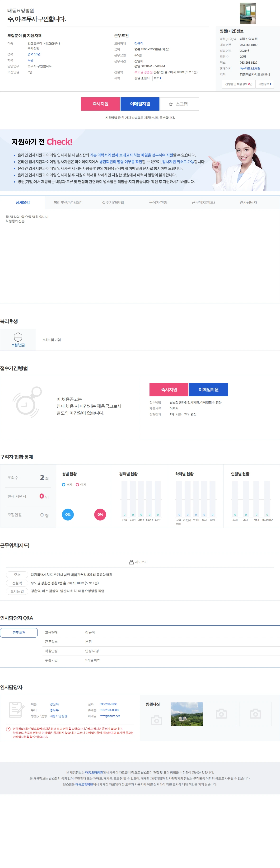Click the hospital room thumbnail at top right

248,13
